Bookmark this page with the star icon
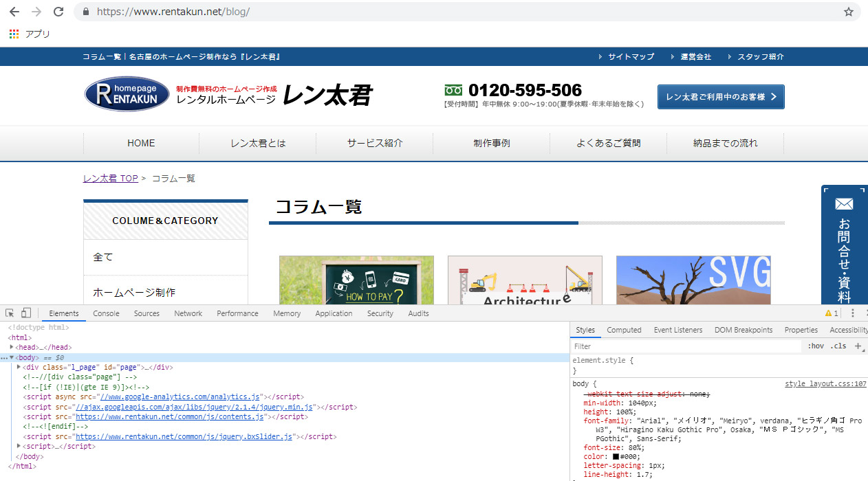This screenshot has height=481, width=868. click(x=849, y=12)
